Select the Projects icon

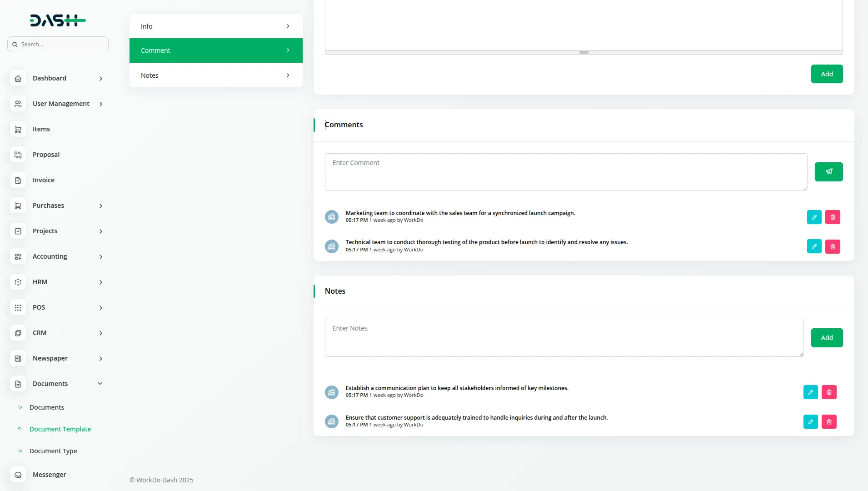pyautogui.click(x=18, y=231)
